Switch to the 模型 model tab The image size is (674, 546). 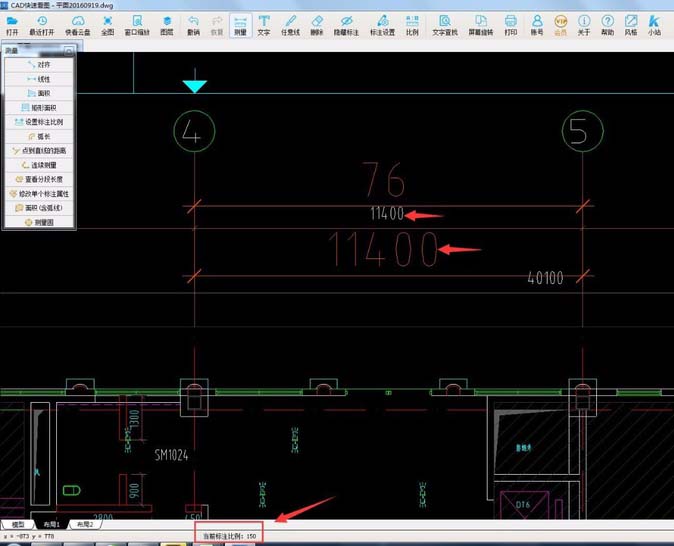pyautogui.click(x=18, y=524)
